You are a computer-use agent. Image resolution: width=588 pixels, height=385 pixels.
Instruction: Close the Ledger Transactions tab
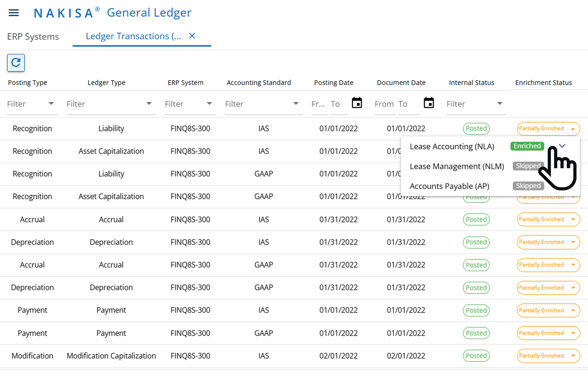coord(192,36)
